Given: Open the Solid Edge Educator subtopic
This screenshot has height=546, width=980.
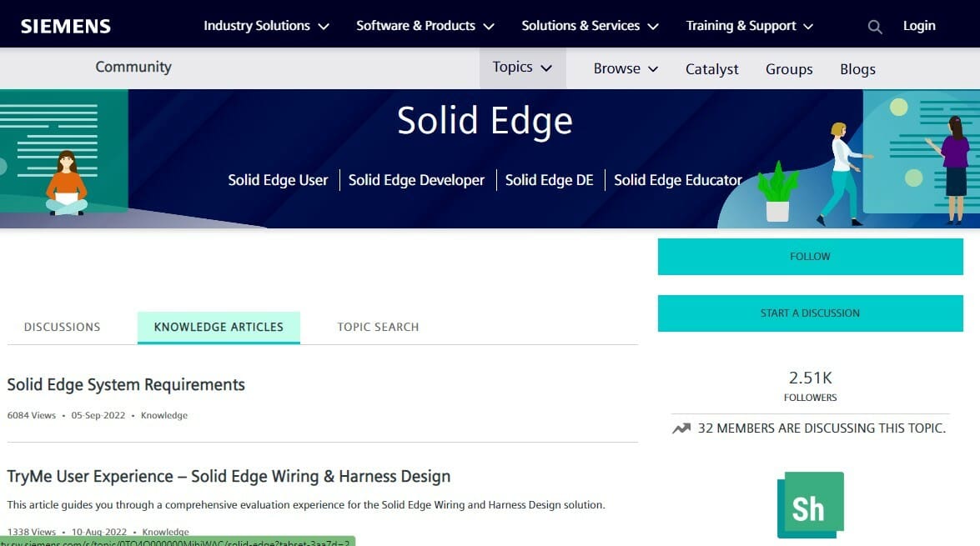Looking at the screenshot, I should [x=677, y=180].
